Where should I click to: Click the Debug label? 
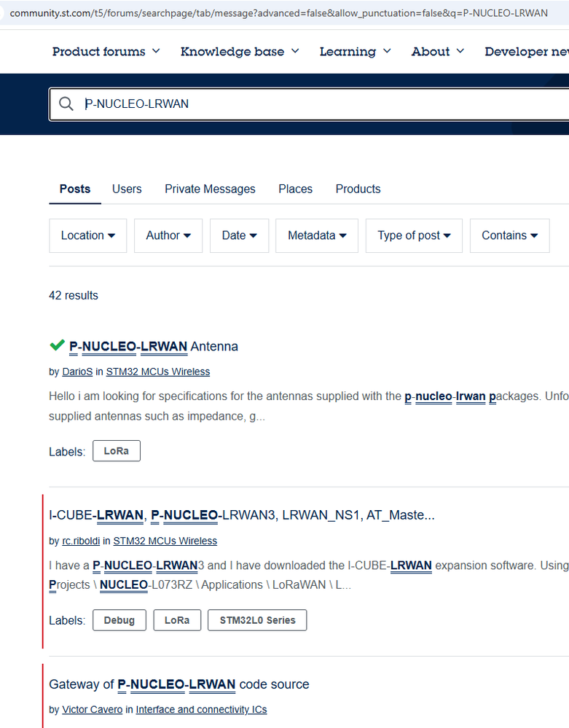(x=119, y=620)
